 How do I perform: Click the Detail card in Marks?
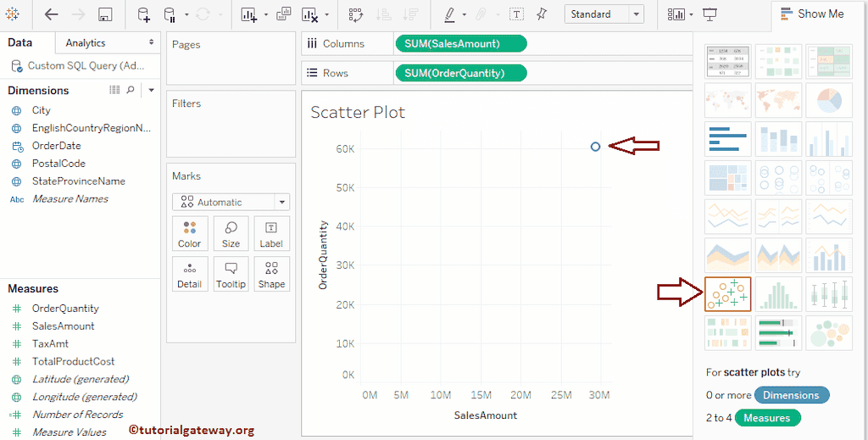189,274
